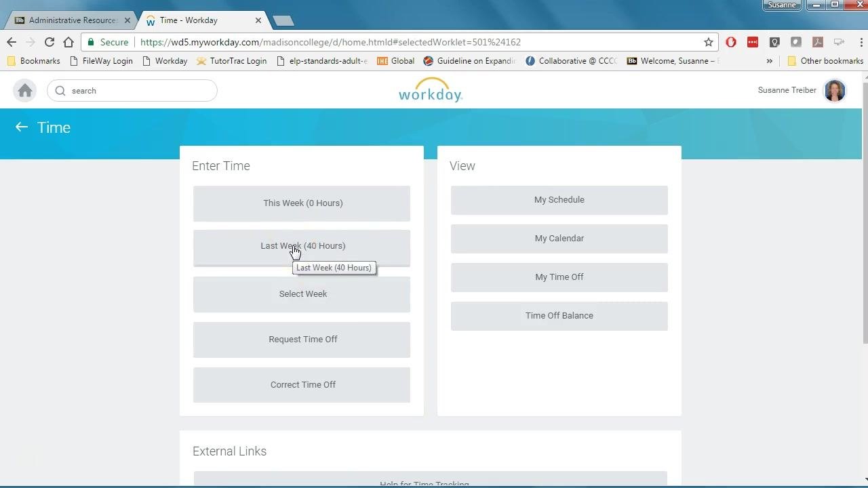Open the Other bookmarks folder

click(825, 61)
